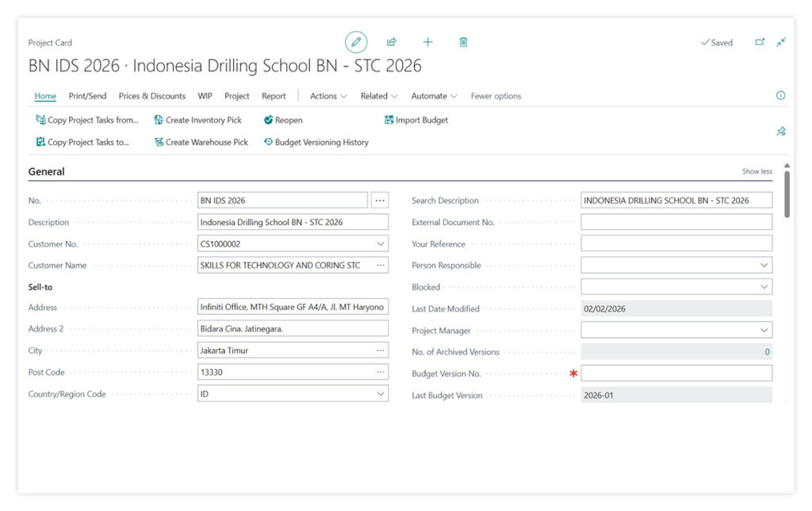
Task: Click the Address 2 input field
Action: 293,328
